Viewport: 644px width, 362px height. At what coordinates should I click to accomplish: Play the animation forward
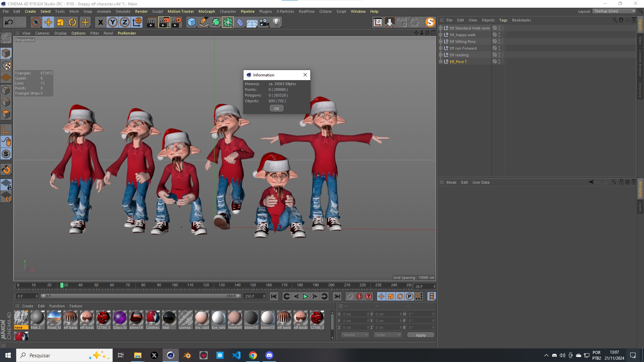(305, 296)
